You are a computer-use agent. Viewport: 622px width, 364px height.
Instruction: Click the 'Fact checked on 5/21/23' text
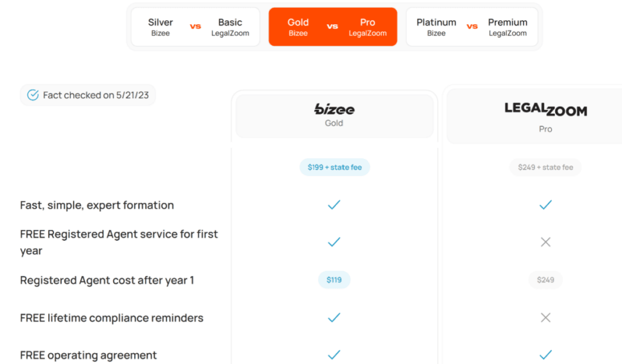(96, 95)
